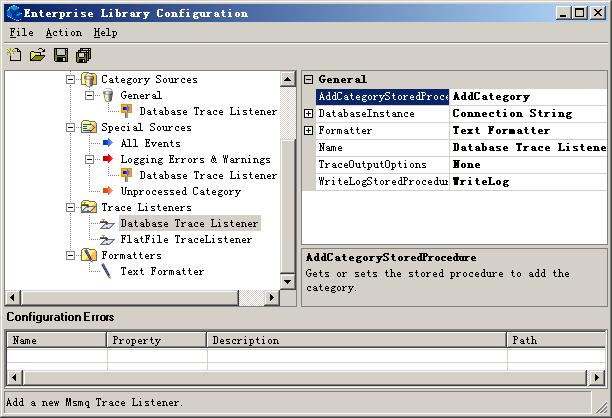Click the Save Application disk icon
The width and height of the screenshot is (612, 418).
pos(61,54)
